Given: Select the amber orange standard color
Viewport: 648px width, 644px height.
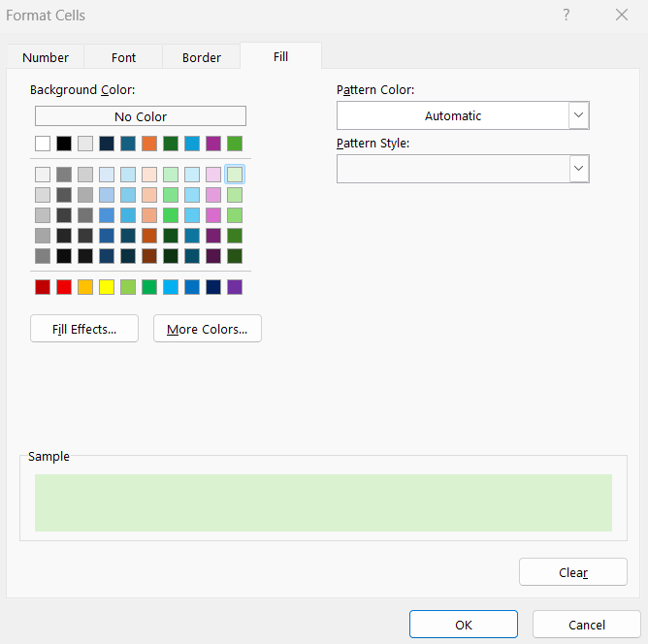Looking at the screenshot, I should point(85,287).
